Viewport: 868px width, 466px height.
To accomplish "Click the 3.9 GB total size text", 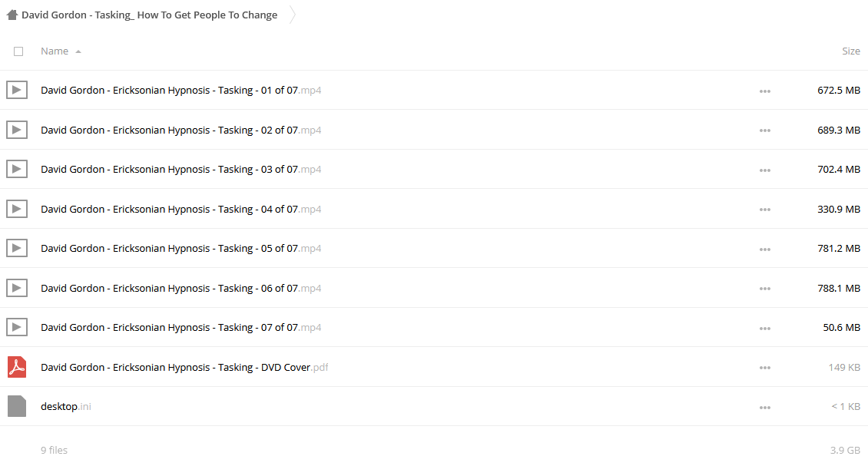I will 845,451.
